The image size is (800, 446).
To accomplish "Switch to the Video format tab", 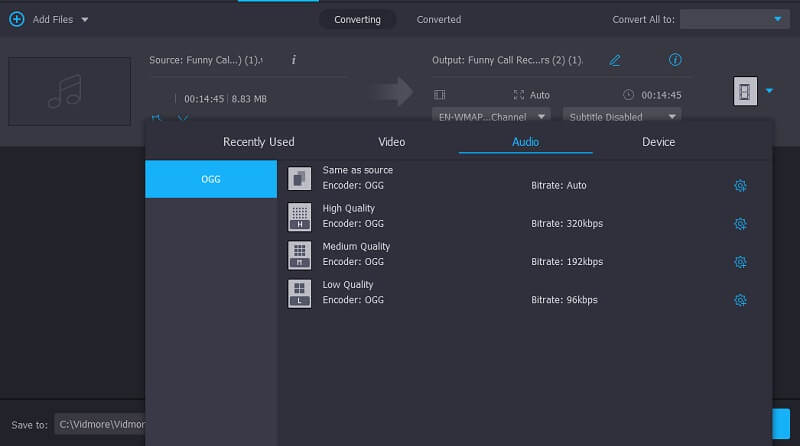I will click(x=392, y=142).
